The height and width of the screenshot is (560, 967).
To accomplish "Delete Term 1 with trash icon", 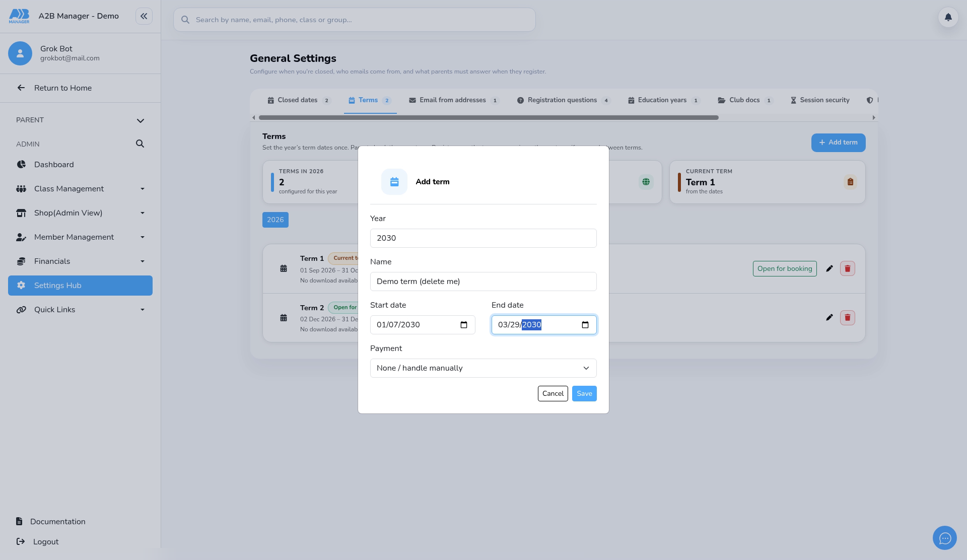I will [848, 268].
